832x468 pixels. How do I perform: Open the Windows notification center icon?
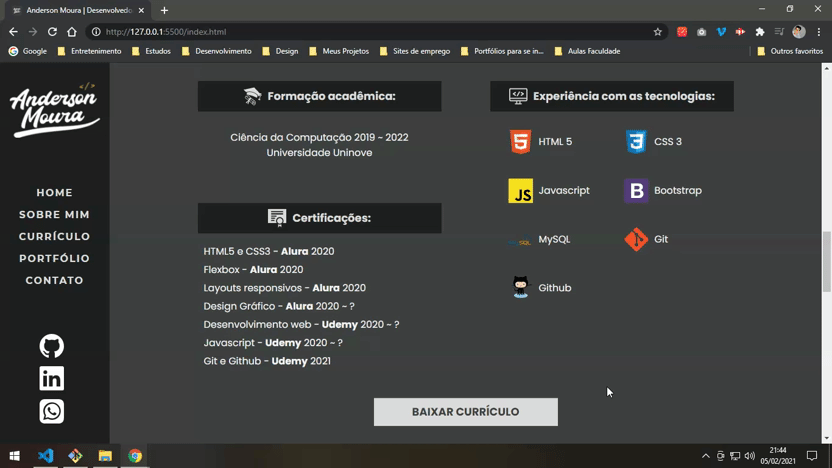[x=812, y=456]
